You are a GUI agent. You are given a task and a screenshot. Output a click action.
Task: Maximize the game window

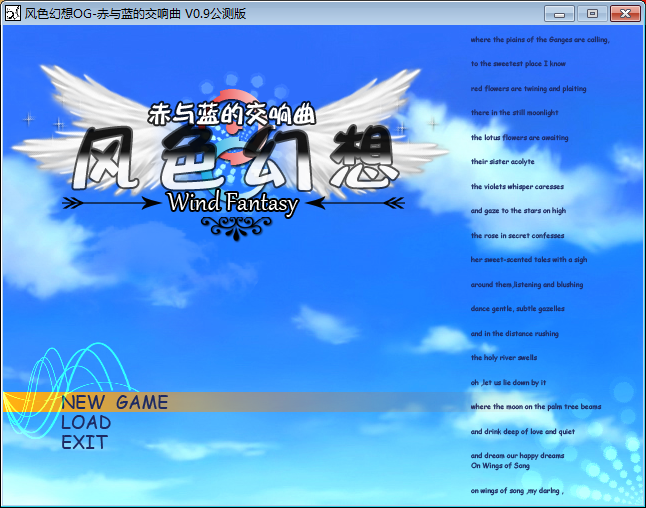pyautogui.click(x=592, y=14)
